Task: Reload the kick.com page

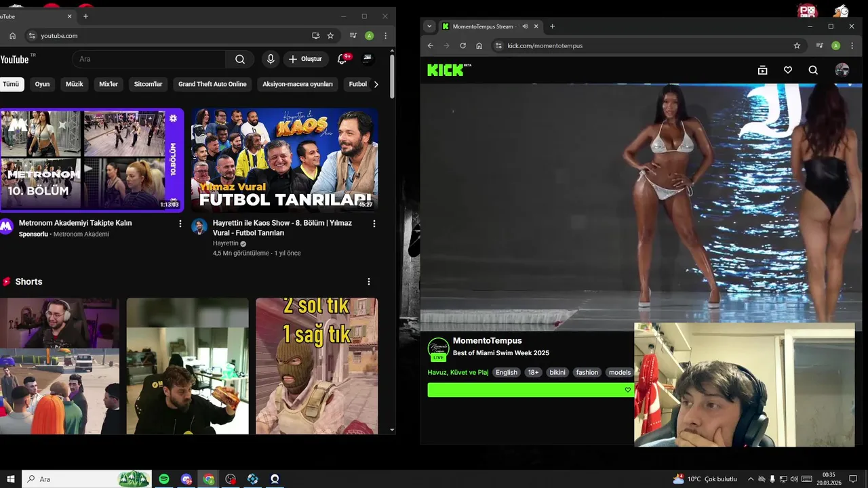Action: (462, 45)
